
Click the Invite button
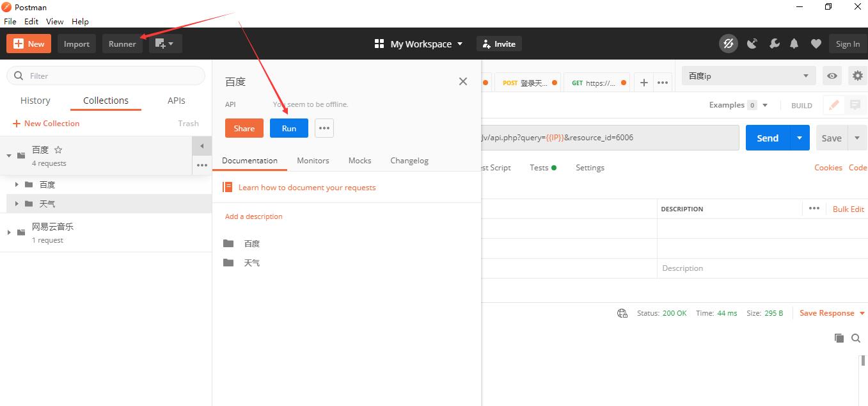pos(499,44)
